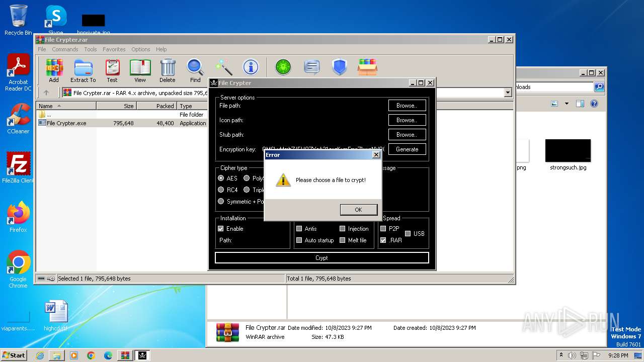
Task: Click the Crypt button
Action: tap(322, 258)
